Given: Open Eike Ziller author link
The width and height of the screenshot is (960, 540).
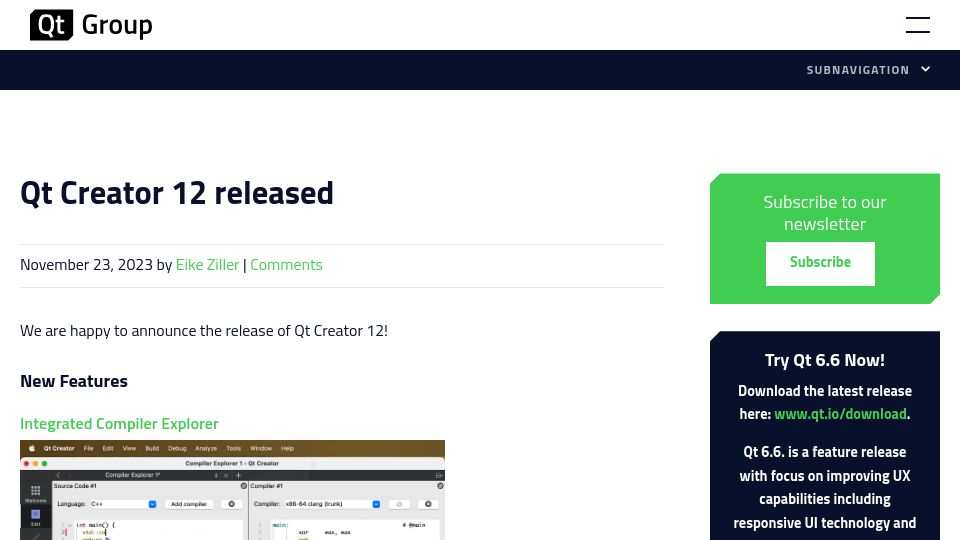Looking at the screenshot, I should (207, 264).
